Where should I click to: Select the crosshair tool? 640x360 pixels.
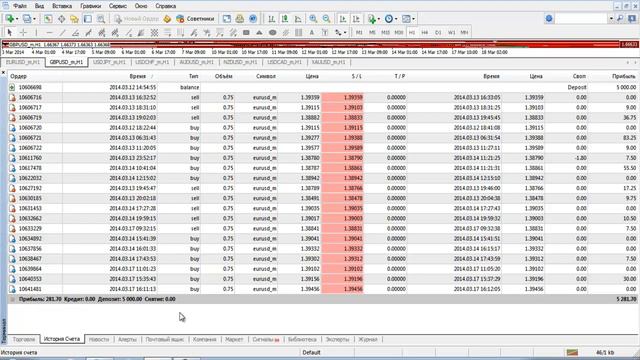click(23, 33)
